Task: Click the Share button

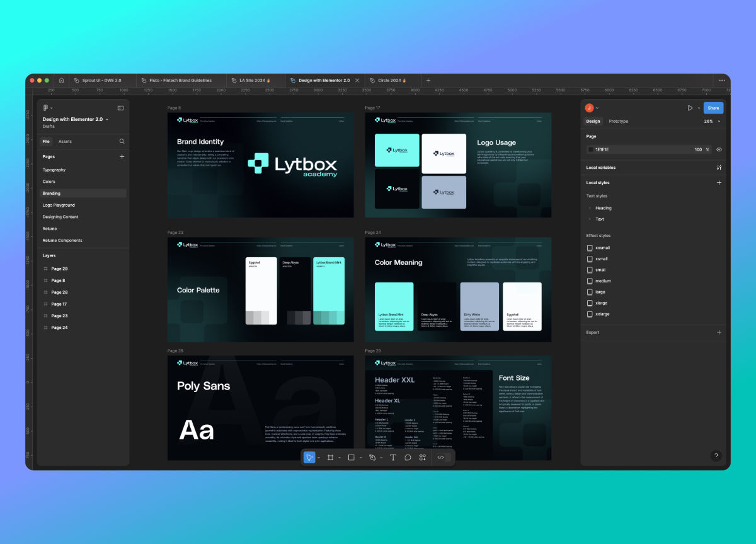Action: pyautogui.click(x=713, y=108)
